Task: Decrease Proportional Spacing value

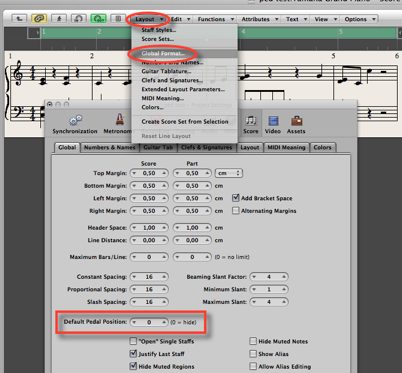Action: [134, 289]
